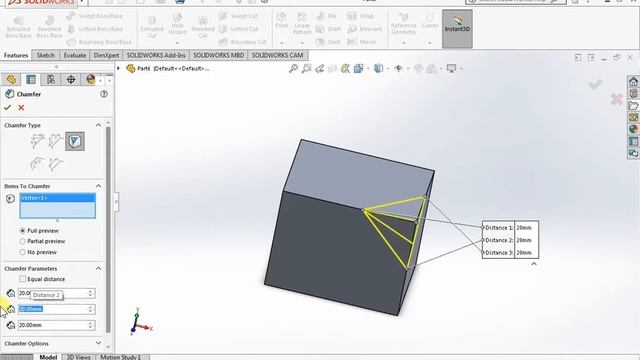The height and width of the screenshot is (360, 640).
Task: Select the Angle Distance chamfer type
Action: (37, 141)
